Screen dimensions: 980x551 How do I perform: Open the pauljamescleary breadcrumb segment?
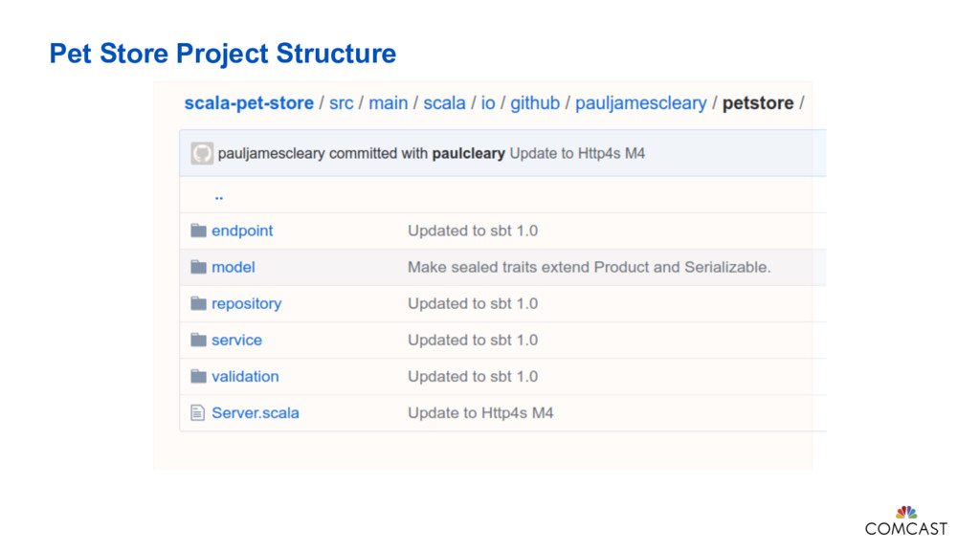click(x=641, y=103)
